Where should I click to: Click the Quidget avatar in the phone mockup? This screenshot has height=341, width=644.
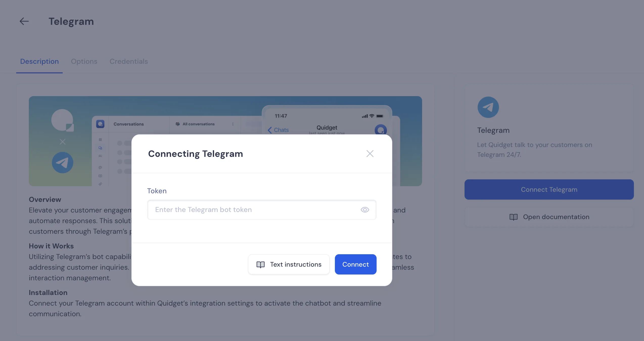[x=381, y=130]
